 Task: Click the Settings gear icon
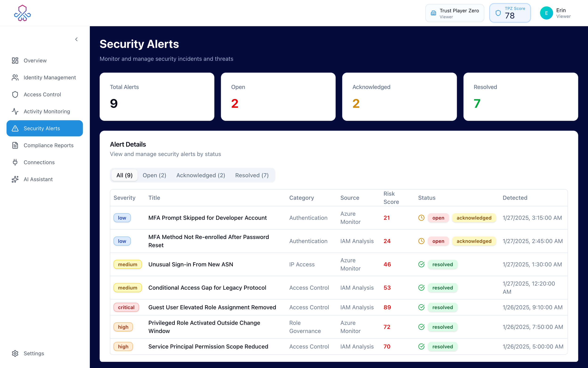pos(15,353)
